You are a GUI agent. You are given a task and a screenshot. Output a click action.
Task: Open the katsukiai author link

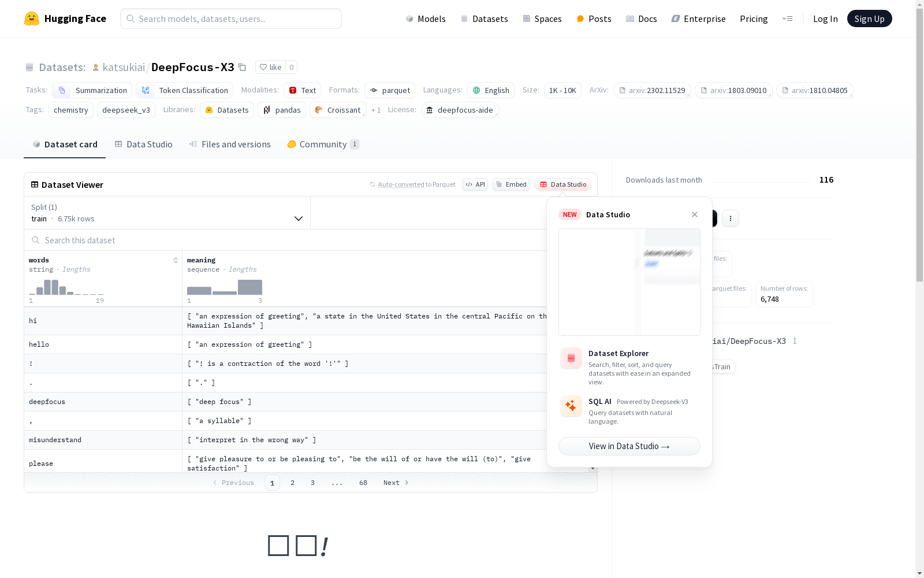pos(124,67)
